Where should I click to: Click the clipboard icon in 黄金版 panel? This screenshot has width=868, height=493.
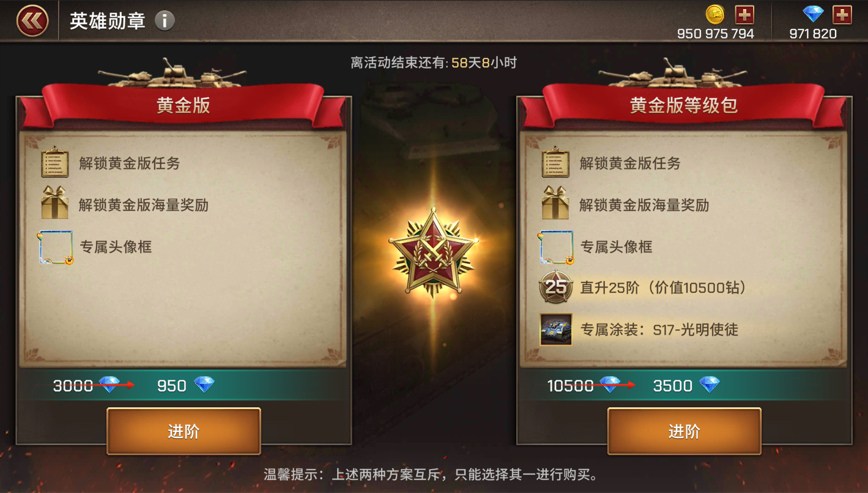(x=54, y=163)
